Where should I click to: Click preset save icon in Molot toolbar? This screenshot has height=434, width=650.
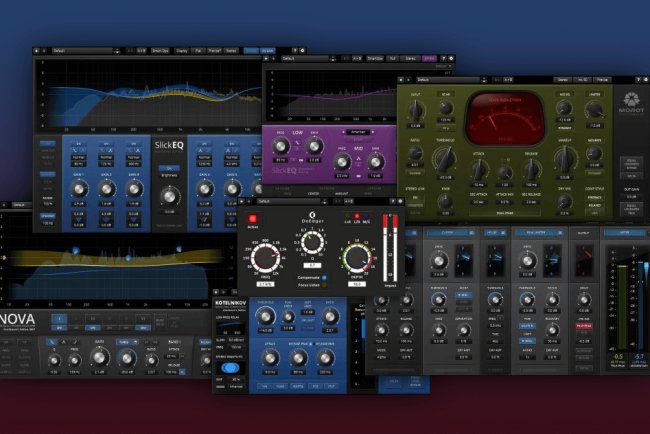(483, 80)
